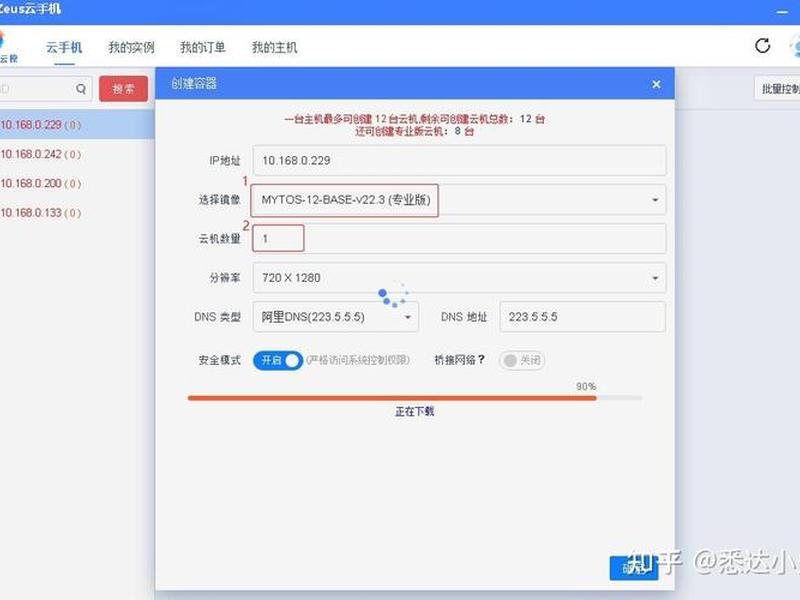Select host 10.168.0.133 in list
The image size is (800, 600).
tap(77, 213)
